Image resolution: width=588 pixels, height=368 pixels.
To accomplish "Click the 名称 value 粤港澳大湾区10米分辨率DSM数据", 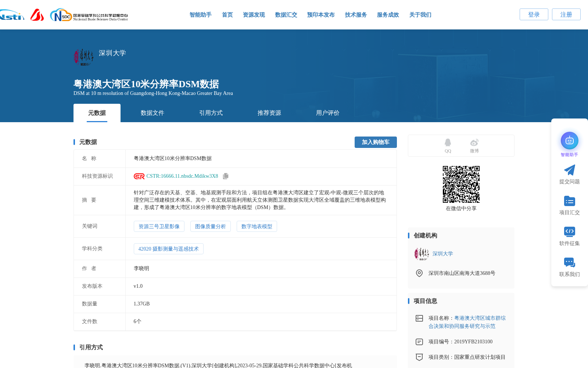I will pyautogui.click(x=173, y=159).
